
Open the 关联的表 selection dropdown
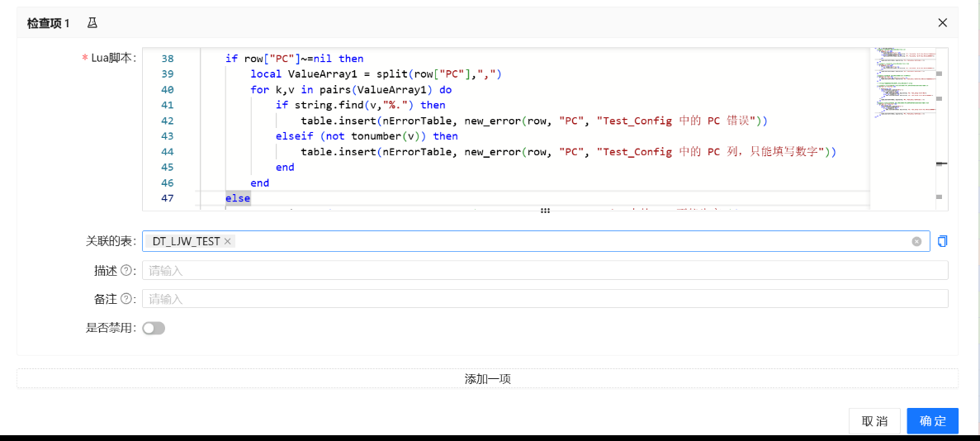point(570,241)
